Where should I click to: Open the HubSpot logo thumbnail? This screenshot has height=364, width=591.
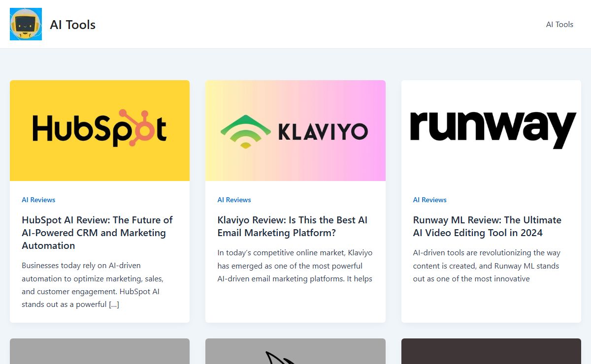tap(99, 130)
